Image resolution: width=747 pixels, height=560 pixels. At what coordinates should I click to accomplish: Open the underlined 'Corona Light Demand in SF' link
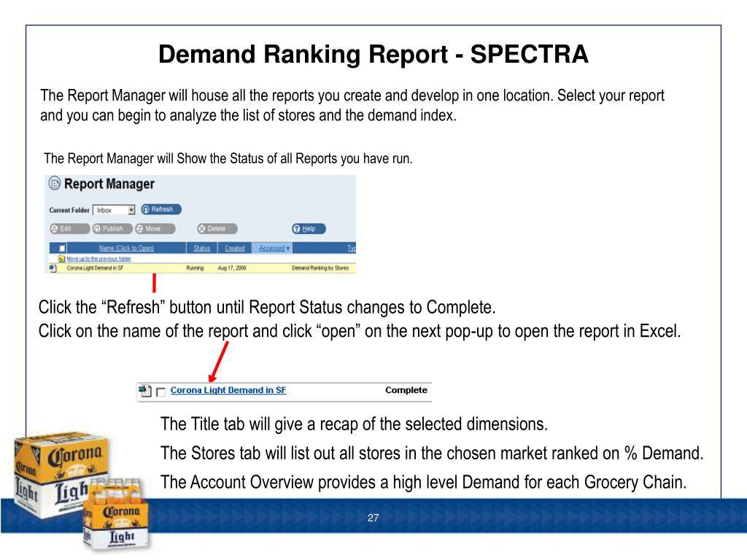pyautogui.click(x=228, y=390)
